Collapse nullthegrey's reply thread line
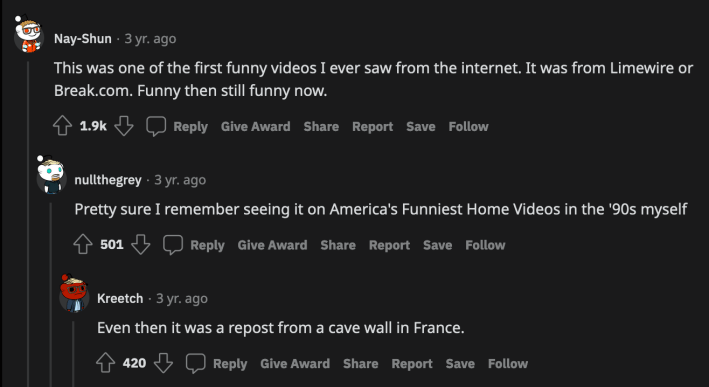This screenshot has height=387, width=709. (x=51, y=295)
